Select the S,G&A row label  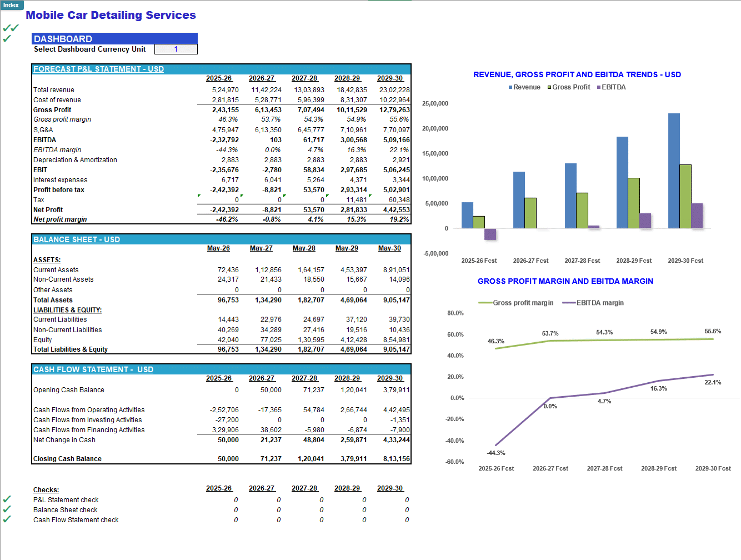pyautogui.click(x=43, y=129)
